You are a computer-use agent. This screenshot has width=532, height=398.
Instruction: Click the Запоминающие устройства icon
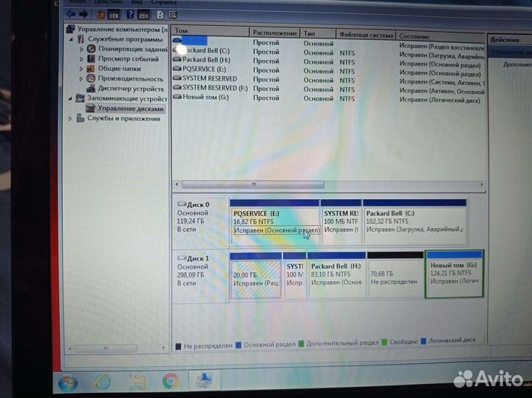click(80, 98)
